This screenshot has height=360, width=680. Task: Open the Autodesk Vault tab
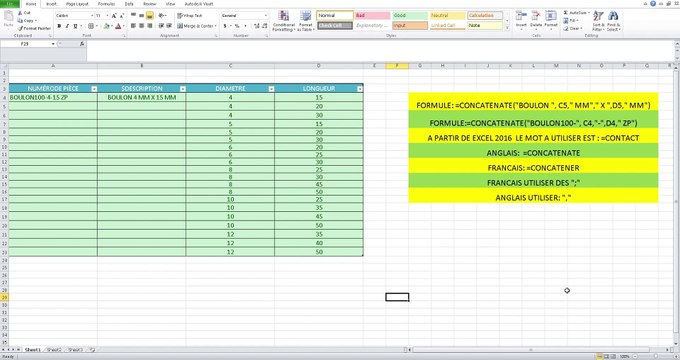point(199,4)
